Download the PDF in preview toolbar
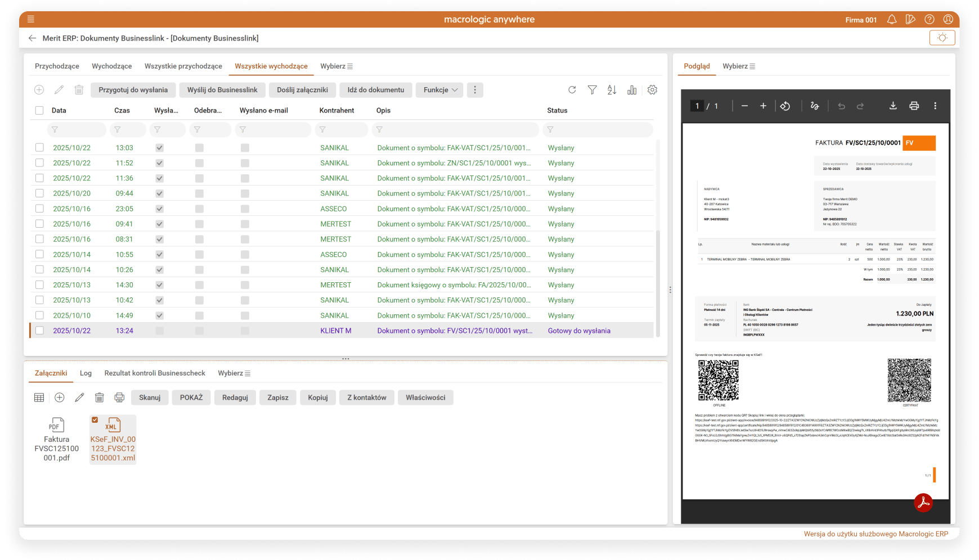979x560 pixels. tap(893, 106)
